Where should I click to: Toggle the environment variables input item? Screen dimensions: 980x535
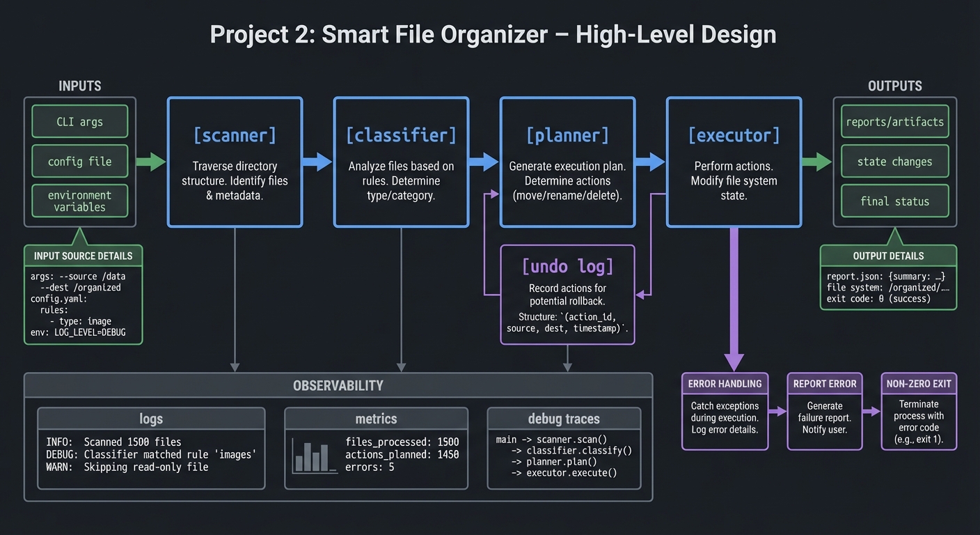(79, 201)
